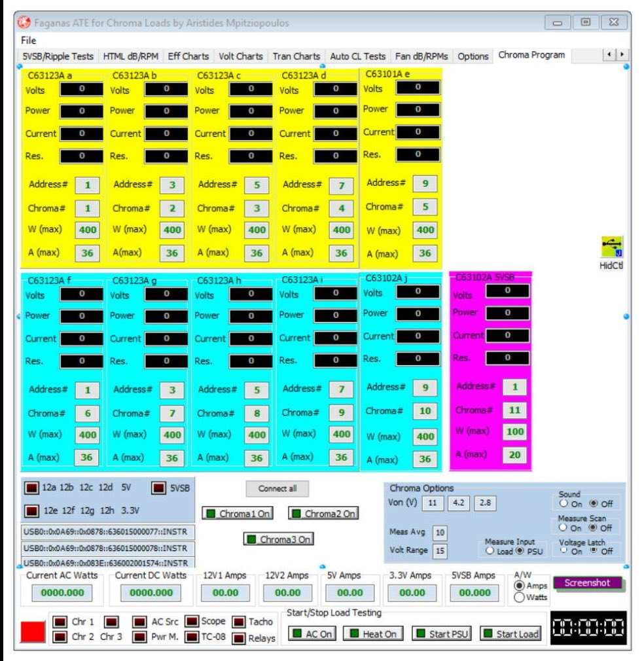Click the 12a 12b 12c 12d 5V indicator LED
The image size is (644, 661).
click(32, 488)
